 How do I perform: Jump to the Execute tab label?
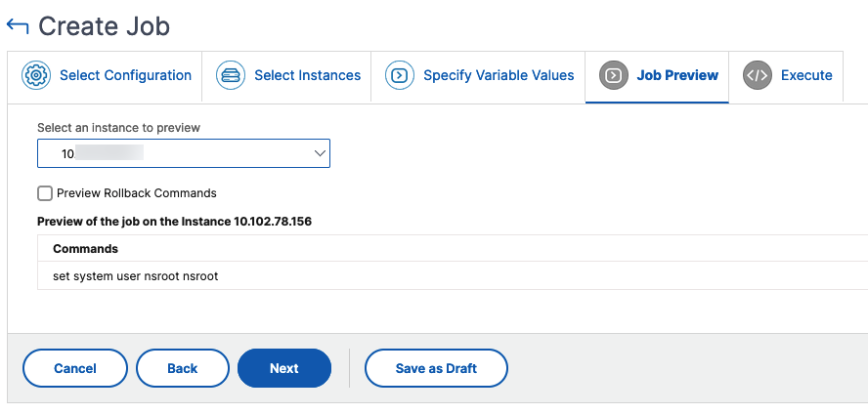tap(806, 75)
